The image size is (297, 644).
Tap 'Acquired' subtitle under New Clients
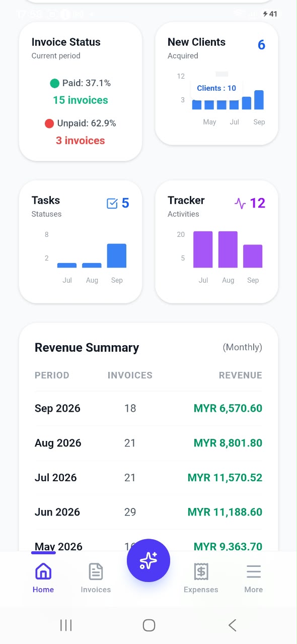click(x=183, y=56)
